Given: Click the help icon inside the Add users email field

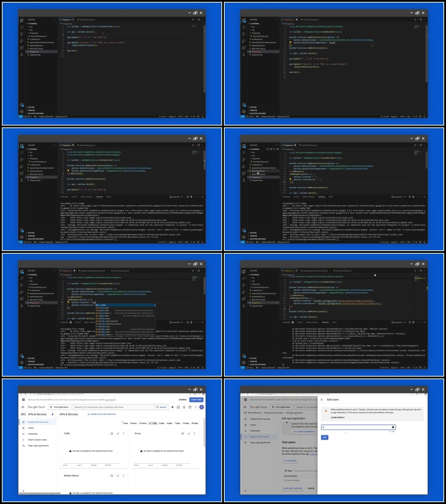Looking at the screenshot, I should click(393, 427).
